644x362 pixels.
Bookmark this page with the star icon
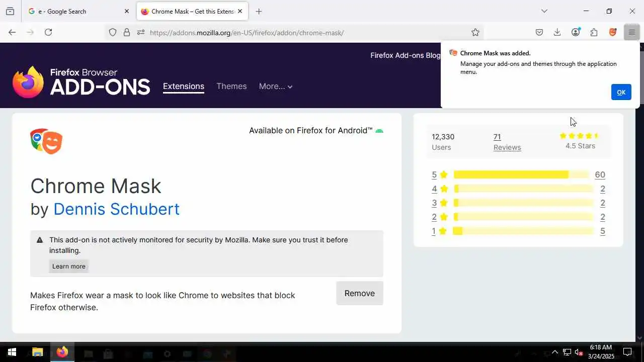point(475,32)
